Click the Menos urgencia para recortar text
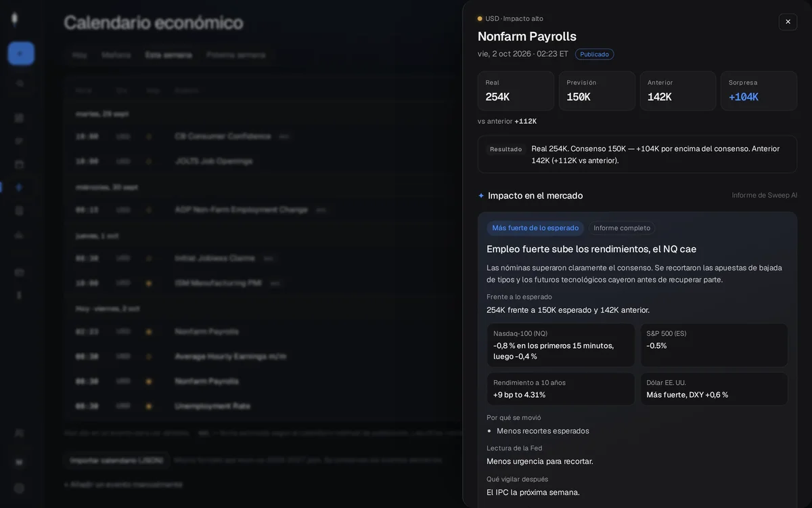Viewport: 812px width, 508px height. [x=540, y=461]
